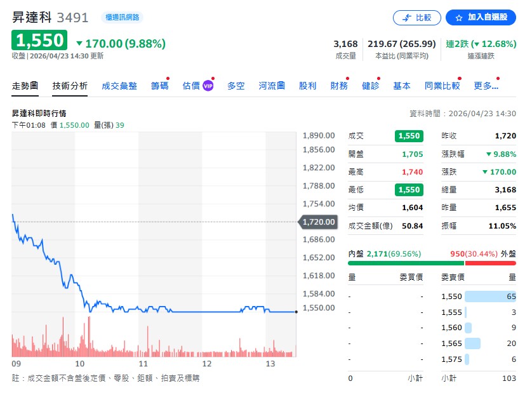Click the 昇達科 stock name heading
The image size is (532, 393).
(x=32, y=17)
